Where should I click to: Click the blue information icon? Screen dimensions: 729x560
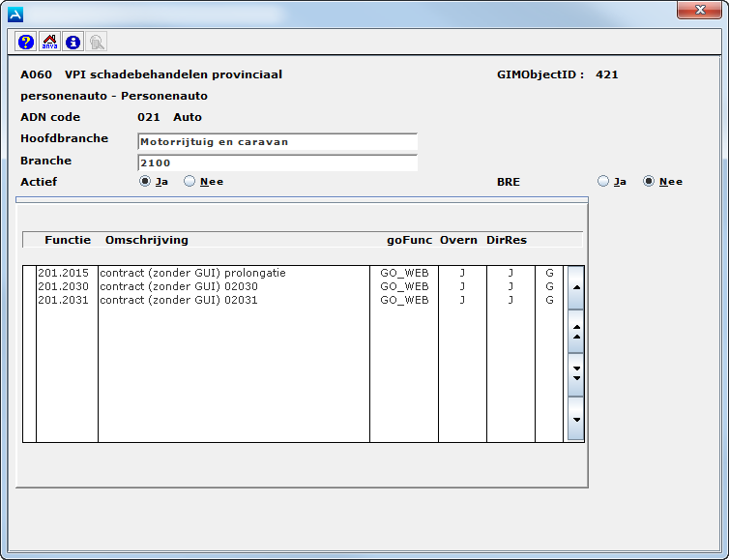[73, 42]
